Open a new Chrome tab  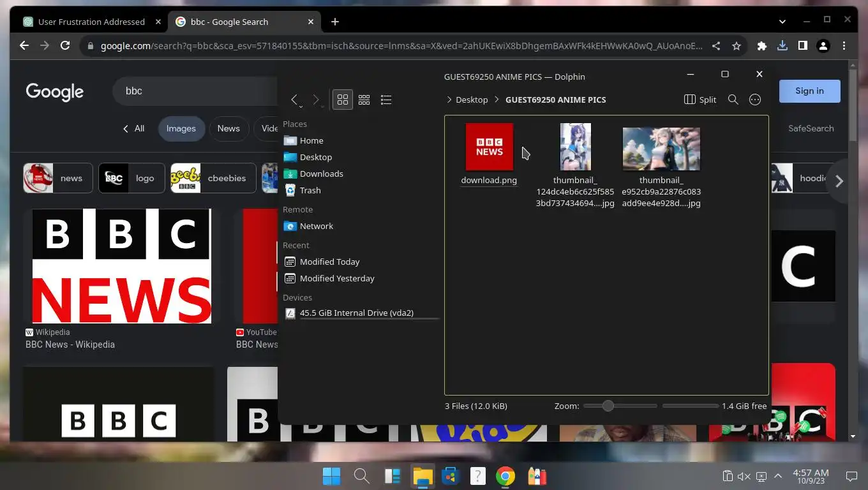click(335, 22)
